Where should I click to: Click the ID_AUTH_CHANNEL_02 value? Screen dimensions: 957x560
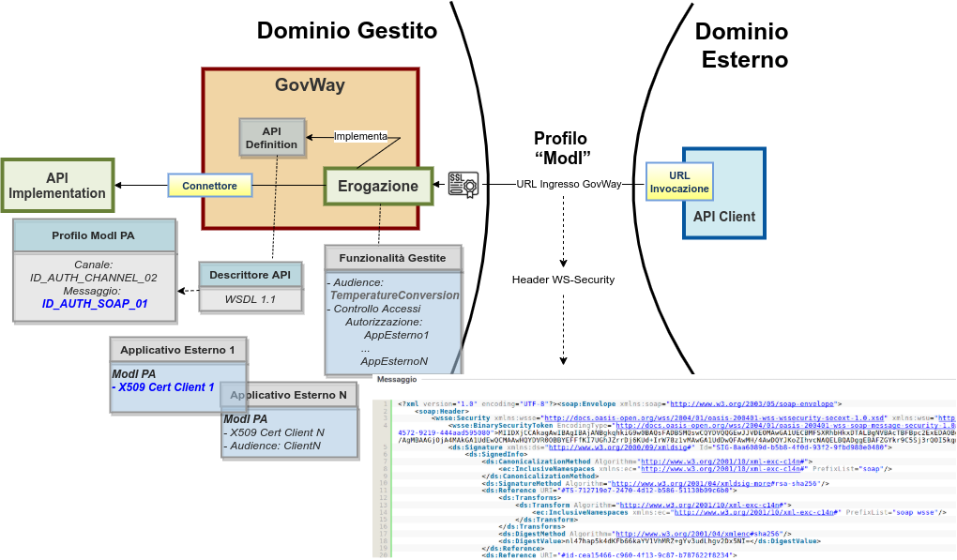pos(94,278)
